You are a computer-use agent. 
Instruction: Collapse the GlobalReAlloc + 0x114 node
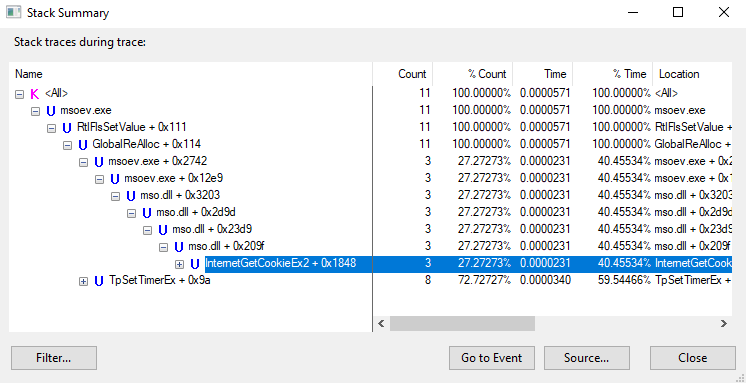click(67, 145)
